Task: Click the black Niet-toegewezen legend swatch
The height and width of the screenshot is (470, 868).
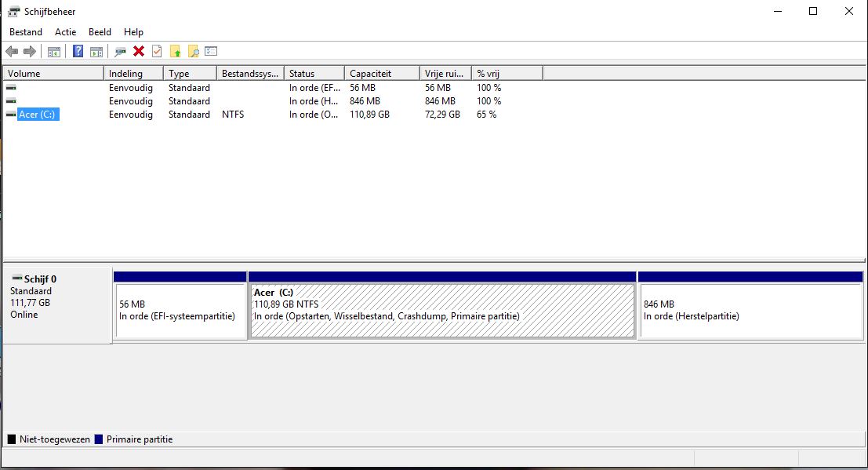Action: click(x=12, y=439)
